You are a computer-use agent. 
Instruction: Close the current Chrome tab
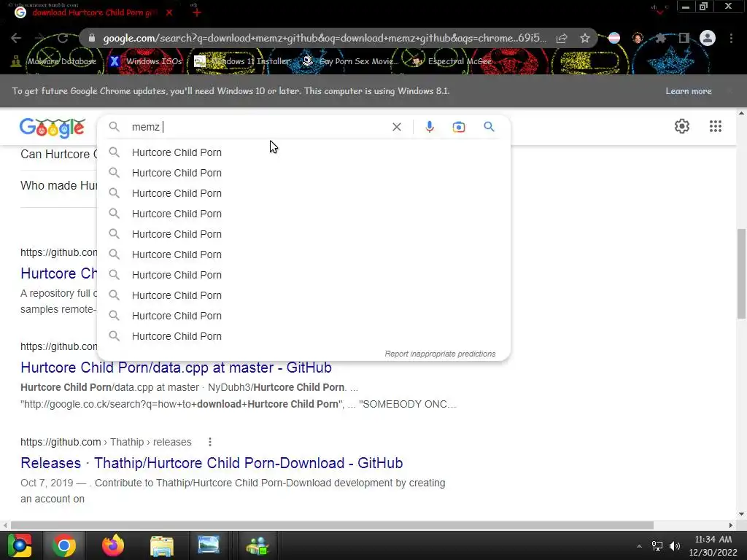(169, 12)
